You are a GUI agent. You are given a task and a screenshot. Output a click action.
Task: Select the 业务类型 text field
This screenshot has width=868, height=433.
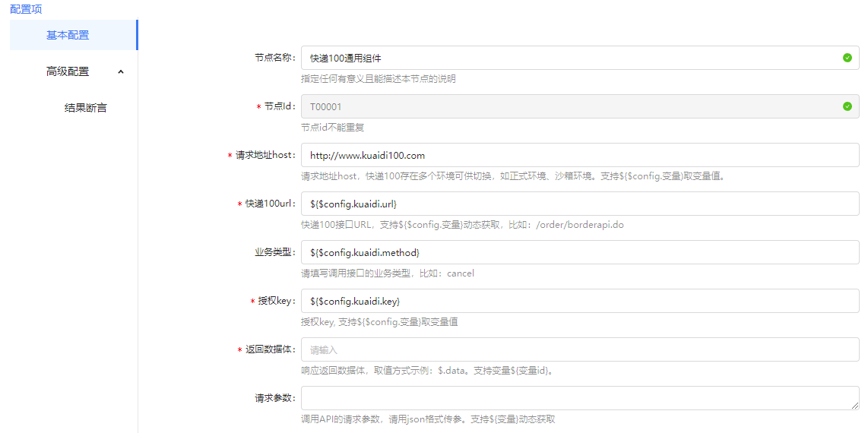point(579,252)
